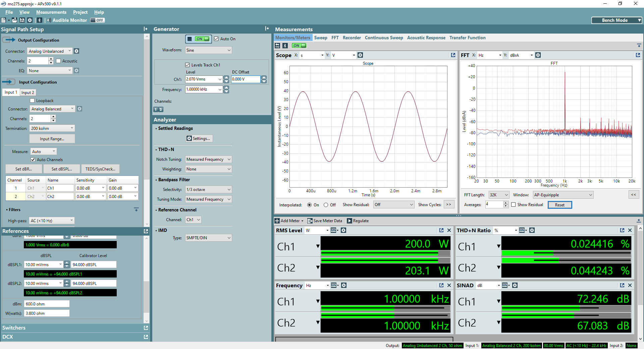Open Output Connector settings gear icon
Image resolution: width=644 pixels, height=349 pixels.
click(76, 51)
